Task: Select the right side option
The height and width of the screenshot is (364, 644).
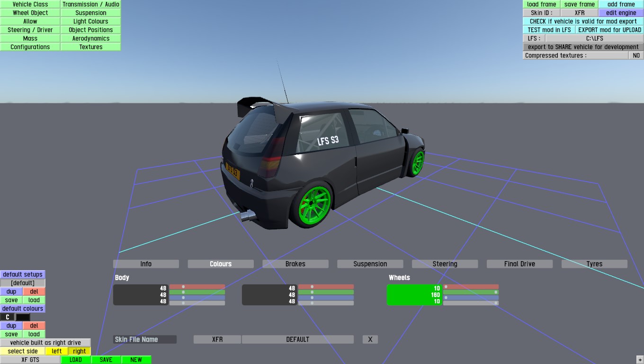Action: tap(80, 351)
